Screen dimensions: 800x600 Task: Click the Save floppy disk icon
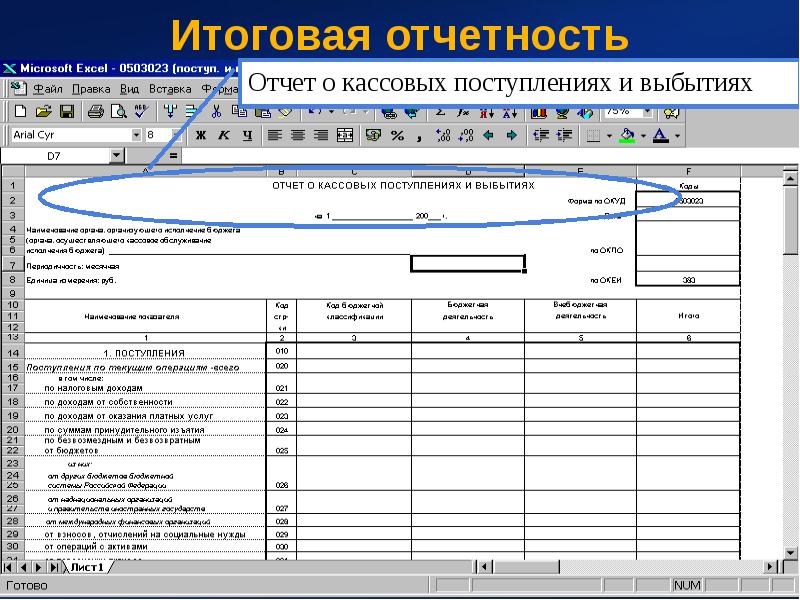(67, 111)
